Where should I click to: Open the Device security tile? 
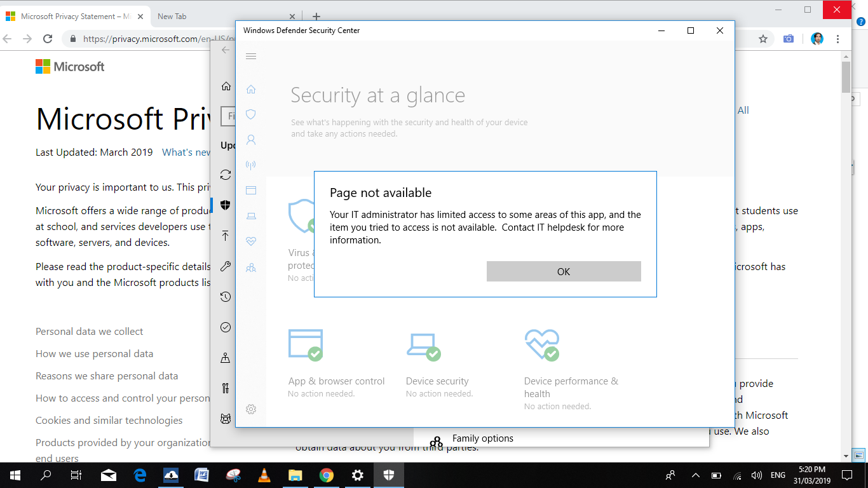tap(439, 363)
